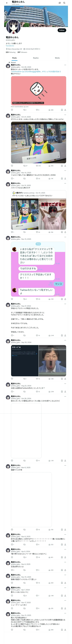
Task: Expand the Joined April 2024 chevron
Action: pos(39,49)
